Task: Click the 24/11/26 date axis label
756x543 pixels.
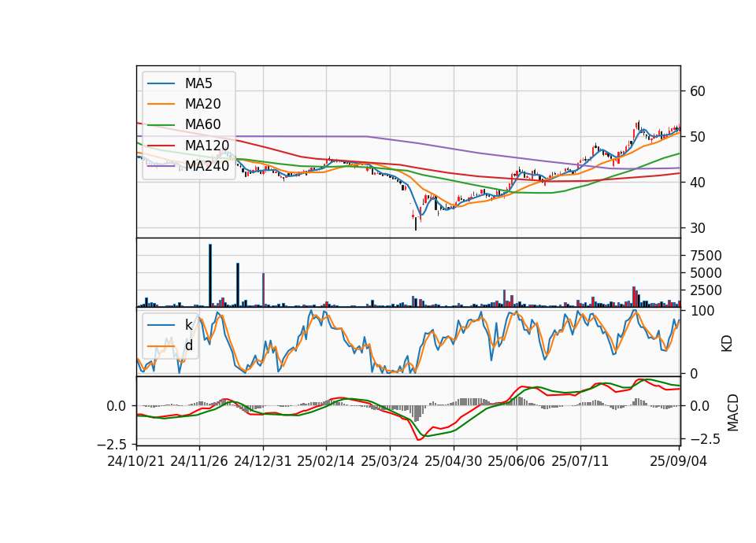Action: [199, 461]
